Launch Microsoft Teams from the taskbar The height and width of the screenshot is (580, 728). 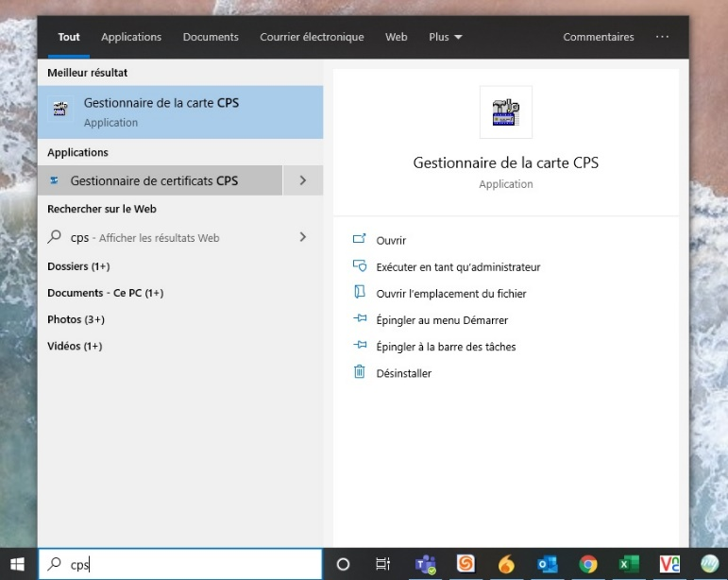click(425, 564)
